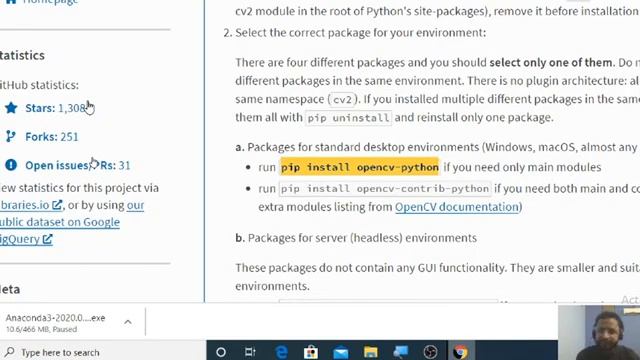
Task: Click the Forks: 251 link
Action: [51, 137]
